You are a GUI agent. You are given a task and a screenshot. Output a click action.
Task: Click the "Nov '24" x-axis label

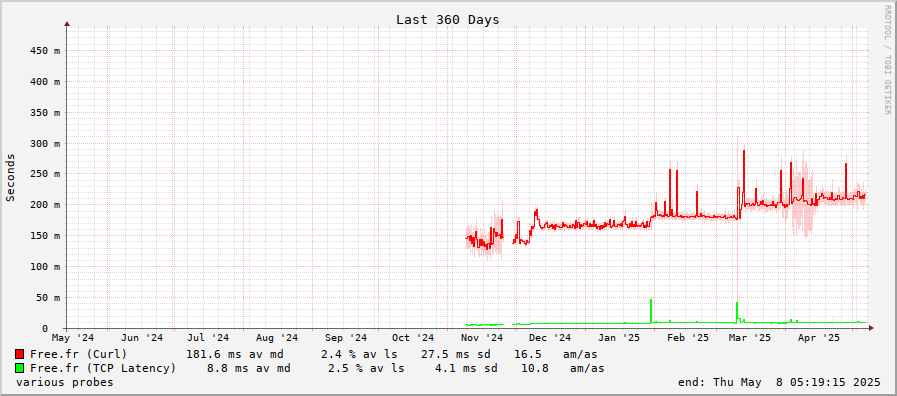pos(482,338)
